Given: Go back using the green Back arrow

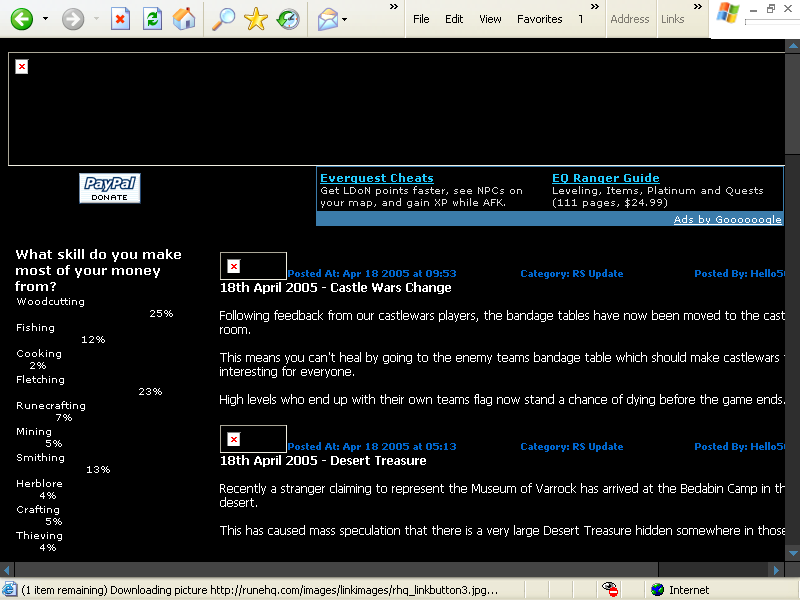Looking at the screenshot, I should [x=22, y=19].
